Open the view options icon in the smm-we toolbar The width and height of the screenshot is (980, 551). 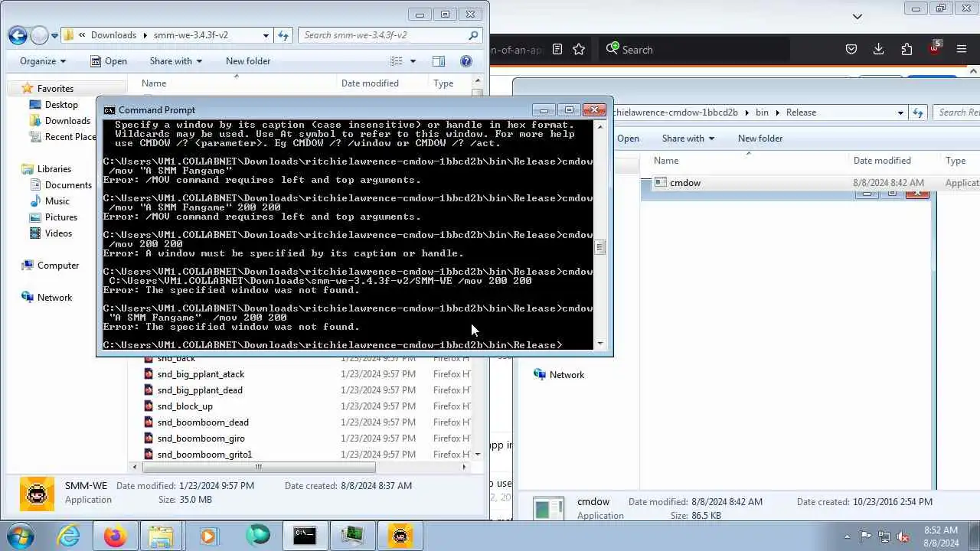(396, 61)
